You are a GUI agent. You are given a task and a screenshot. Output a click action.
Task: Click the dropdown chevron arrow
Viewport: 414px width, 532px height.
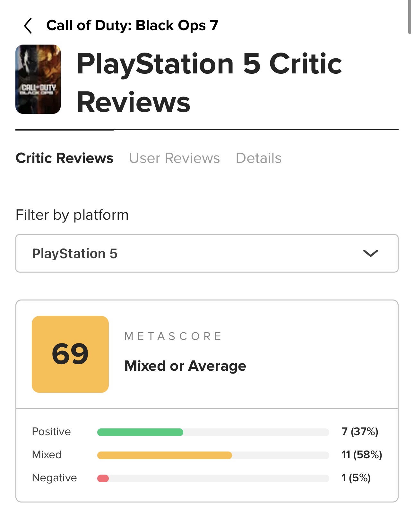tap(370, 253)
